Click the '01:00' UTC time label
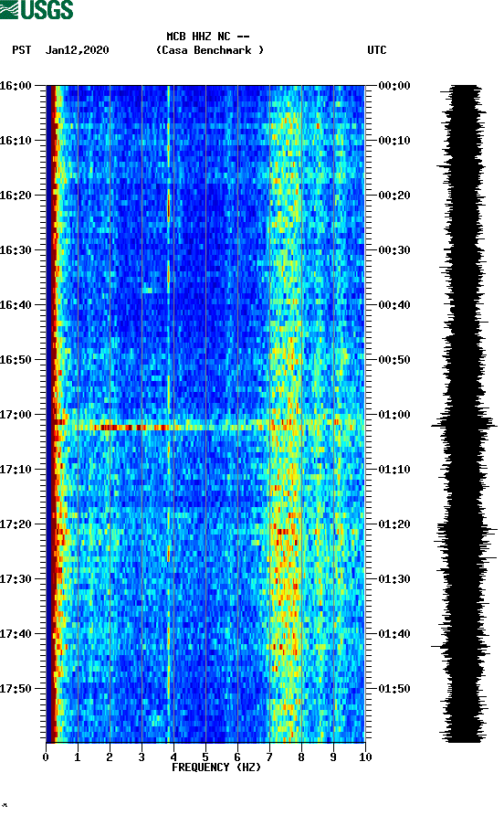 pos(394,414)
